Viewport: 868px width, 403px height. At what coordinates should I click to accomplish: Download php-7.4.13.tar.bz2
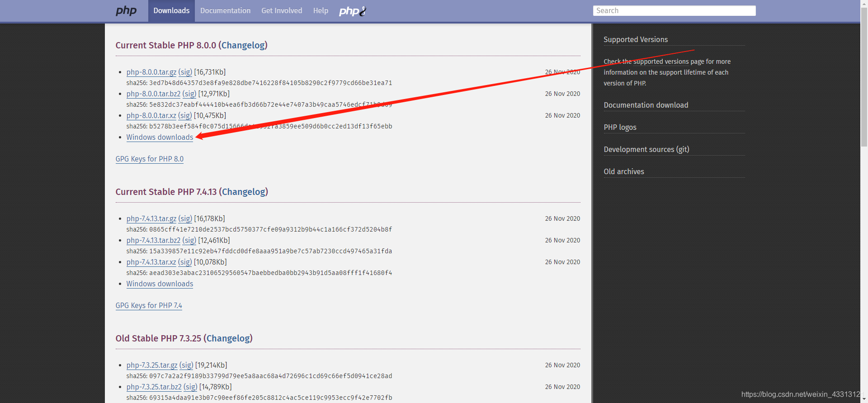click(x=153, y=240)
